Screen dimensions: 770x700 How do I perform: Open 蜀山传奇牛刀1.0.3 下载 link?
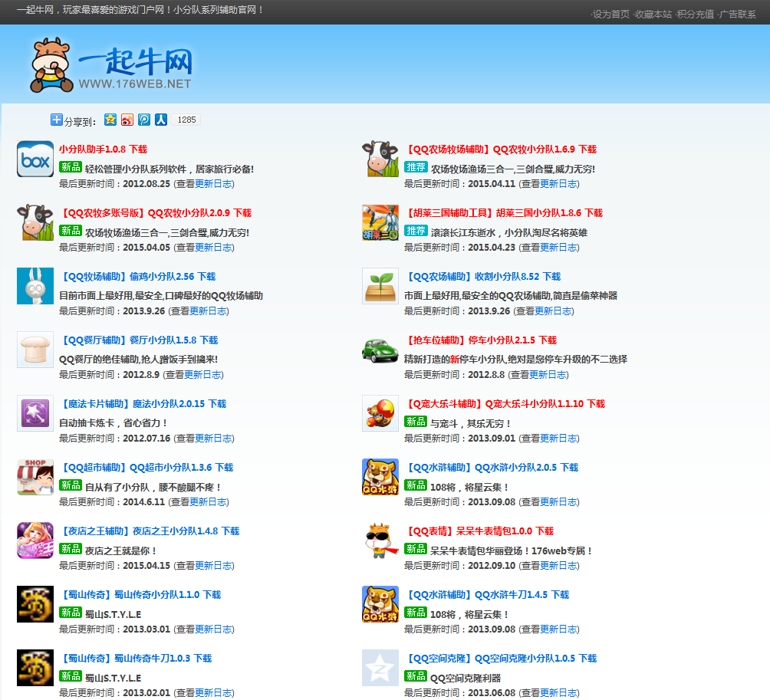pyautogui.click(x=136, y=659)
